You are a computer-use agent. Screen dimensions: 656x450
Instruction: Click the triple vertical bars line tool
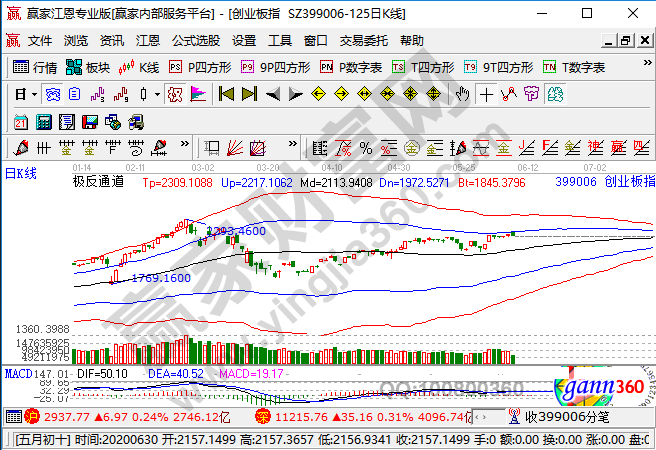(44, 148)
